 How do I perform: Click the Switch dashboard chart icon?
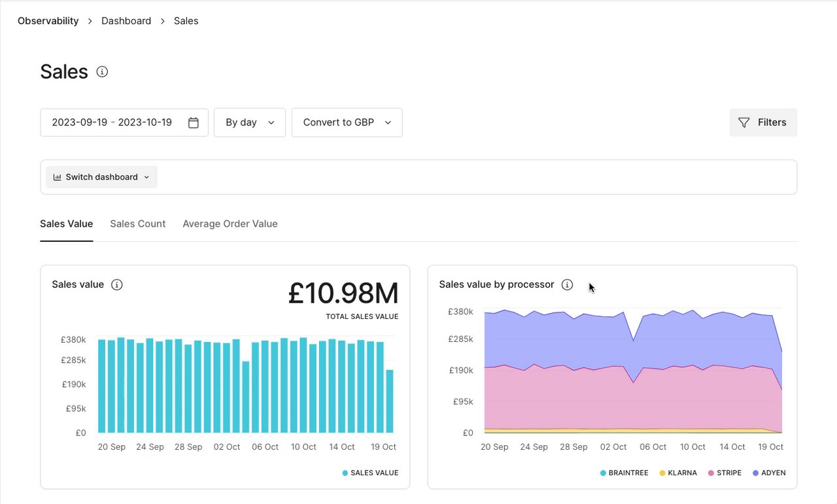(x=58, y=177)
